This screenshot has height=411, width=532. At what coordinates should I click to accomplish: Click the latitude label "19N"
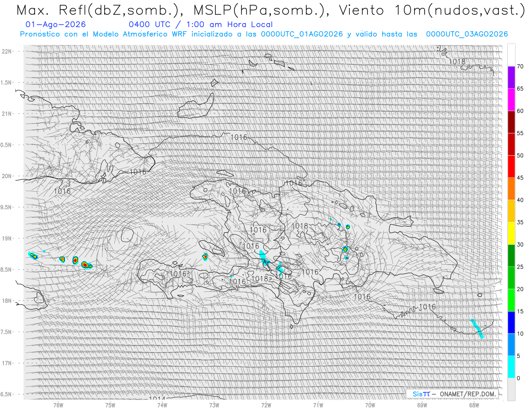click(8, 239)
